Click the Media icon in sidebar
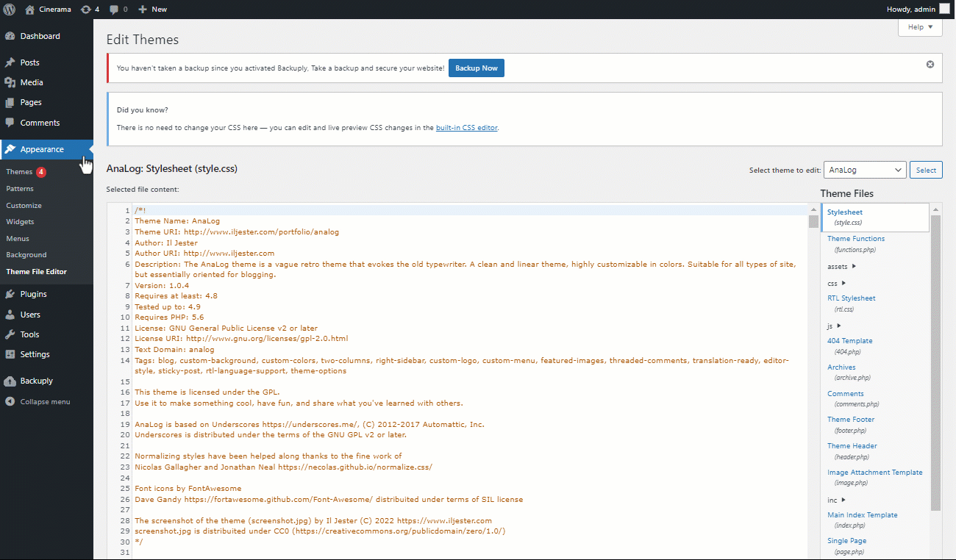The height and width of the screenshot is (560, 956). pyautogui.click(x=10, y=82)
